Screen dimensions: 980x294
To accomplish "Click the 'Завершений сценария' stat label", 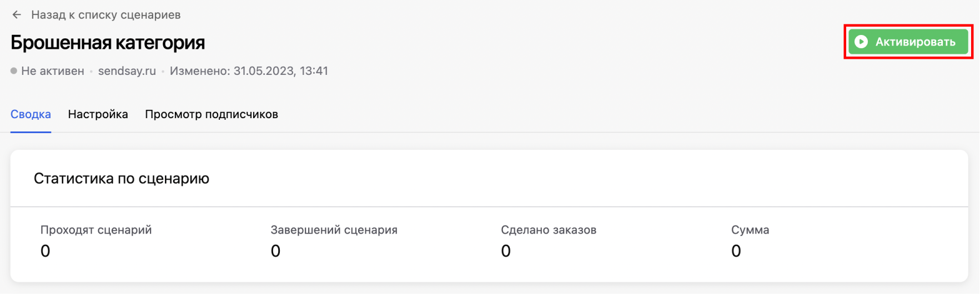I will tap(334, 230).
